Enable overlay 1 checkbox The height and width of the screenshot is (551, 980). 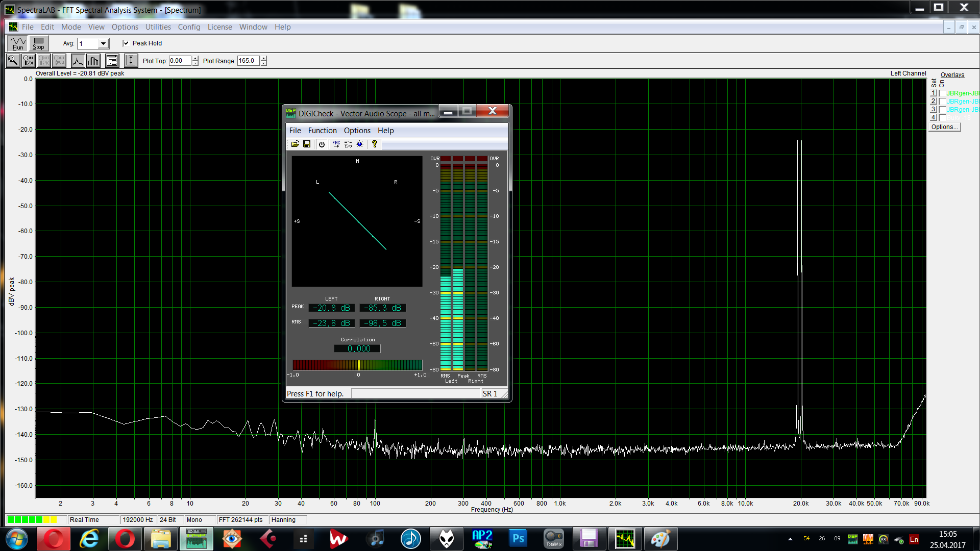942,93
